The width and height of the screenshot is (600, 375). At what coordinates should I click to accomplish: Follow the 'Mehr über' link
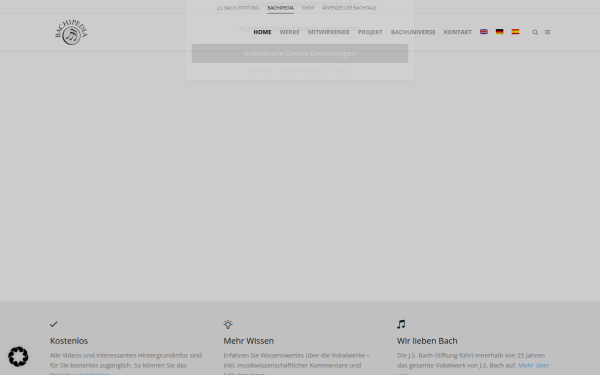[x=533, y=365]
